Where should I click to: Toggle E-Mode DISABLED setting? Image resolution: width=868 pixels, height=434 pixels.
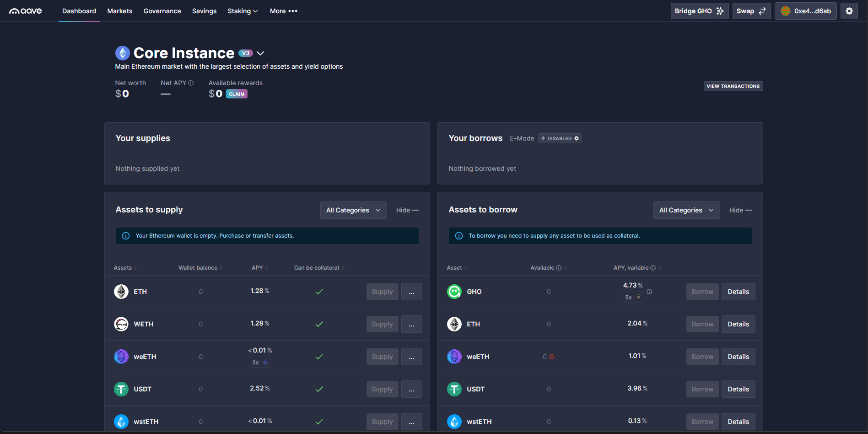point(560,138)
